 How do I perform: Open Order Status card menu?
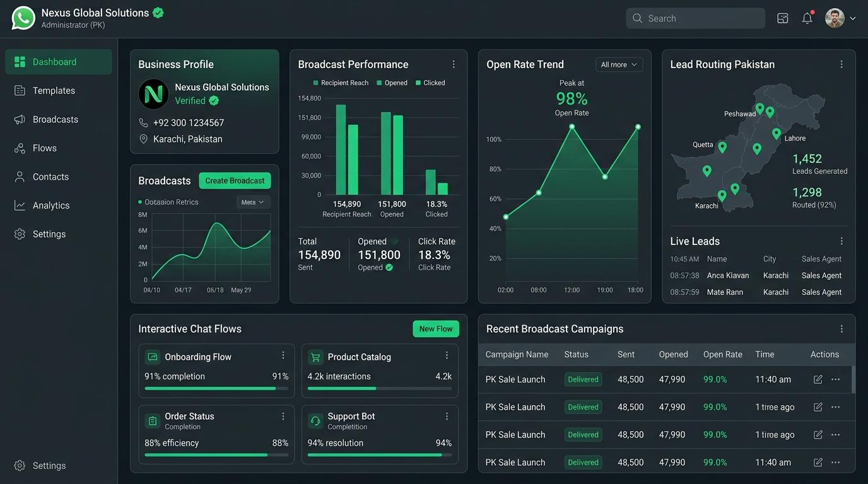tap(283, 416)
